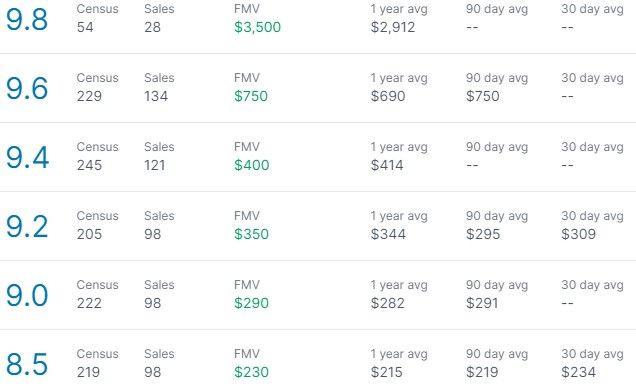The width and height of the screenshot is (636, 391).
Task: Click the $3,500 FMV value
Action: tap(258, 27)
